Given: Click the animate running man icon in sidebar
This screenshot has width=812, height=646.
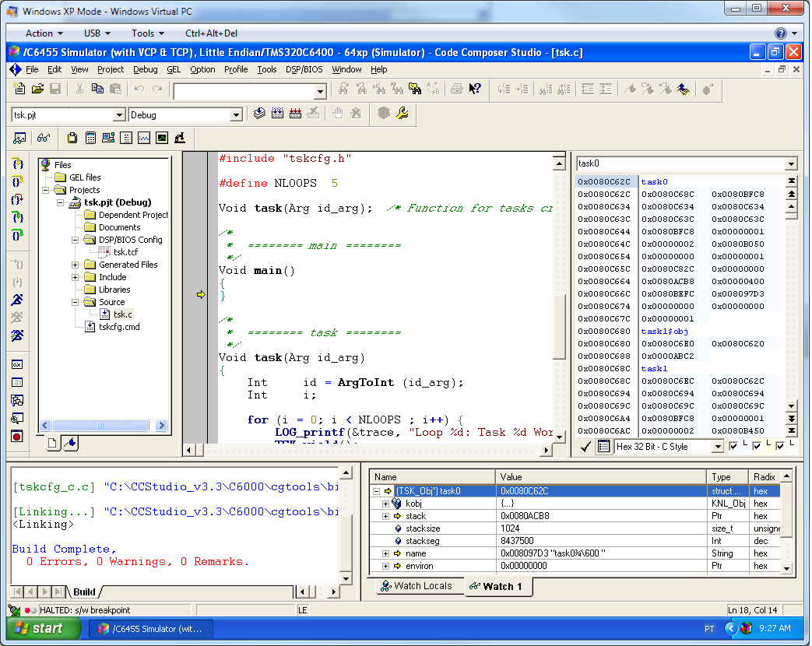Looking at the screenshot, I should coord(18,335).
